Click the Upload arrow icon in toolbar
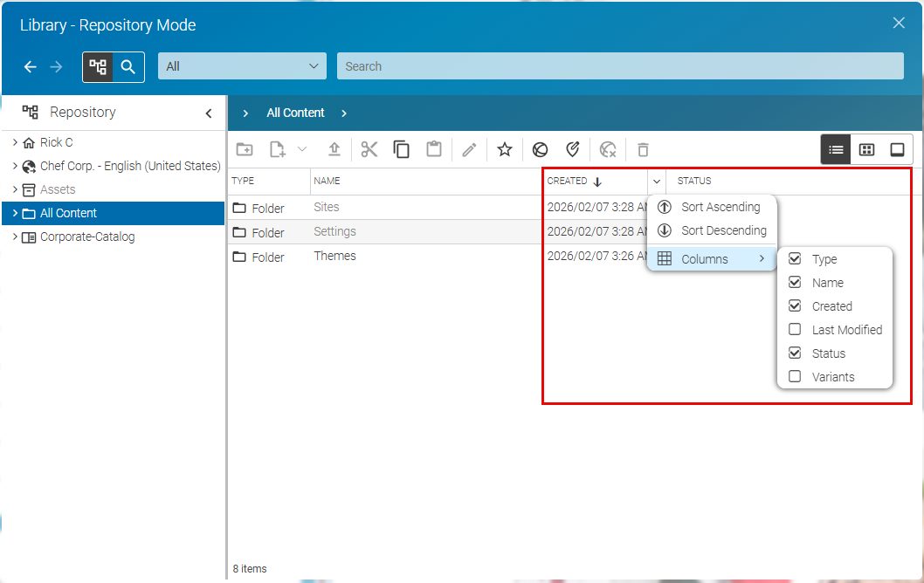Screen dimensions: 924x583 [x=334, y=149]
